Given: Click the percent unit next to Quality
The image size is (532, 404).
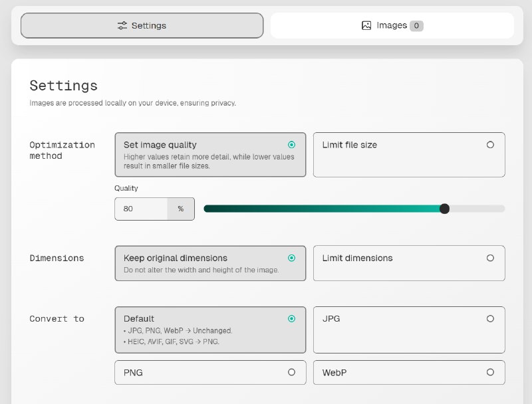Looking at the screenshot, I should pos(180,209).
